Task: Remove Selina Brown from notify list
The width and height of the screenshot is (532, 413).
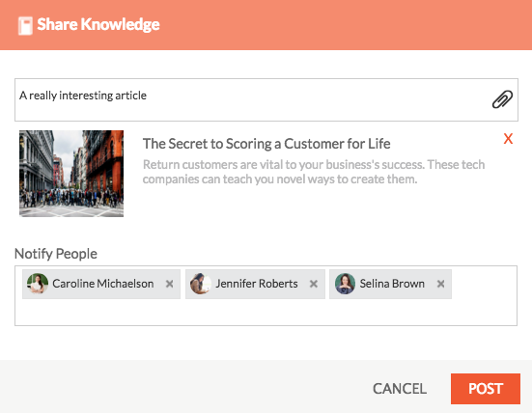Action: click(440, 284)
